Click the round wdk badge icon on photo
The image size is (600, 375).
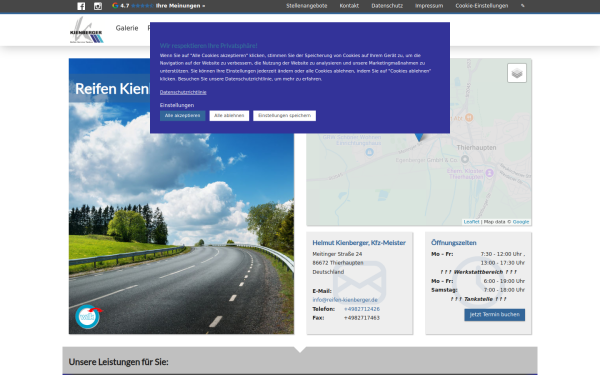(88, 316)
